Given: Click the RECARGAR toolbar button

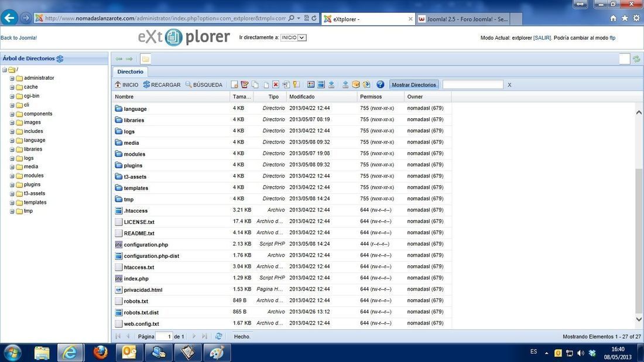Looking at the screenshot, I should pos(162,85).
